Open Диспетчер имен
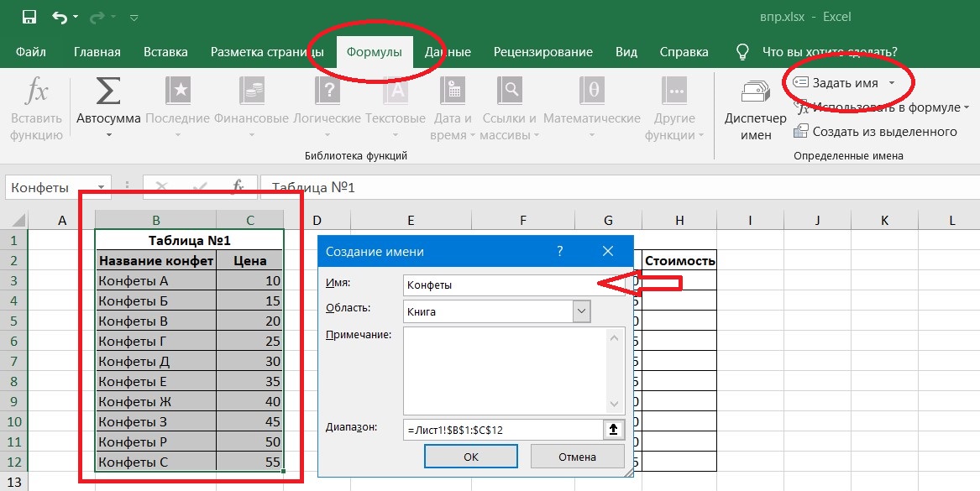 click(756, 109)
